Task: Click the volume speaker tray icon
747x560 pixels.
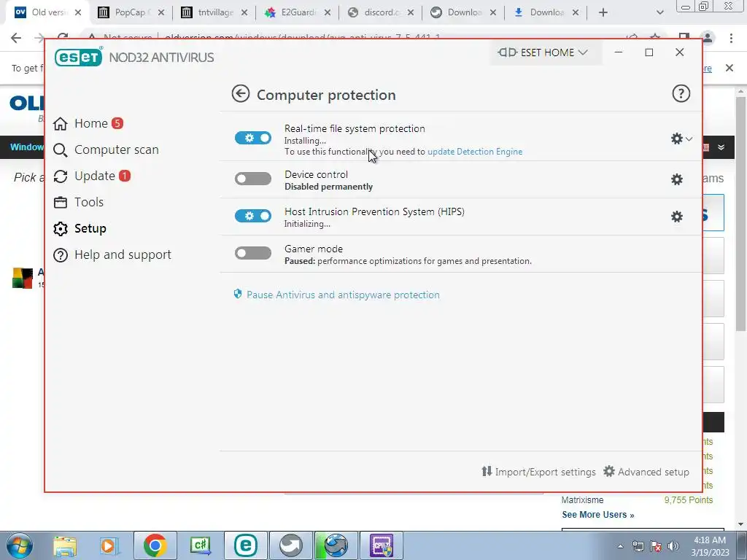Action: point(673,546)
